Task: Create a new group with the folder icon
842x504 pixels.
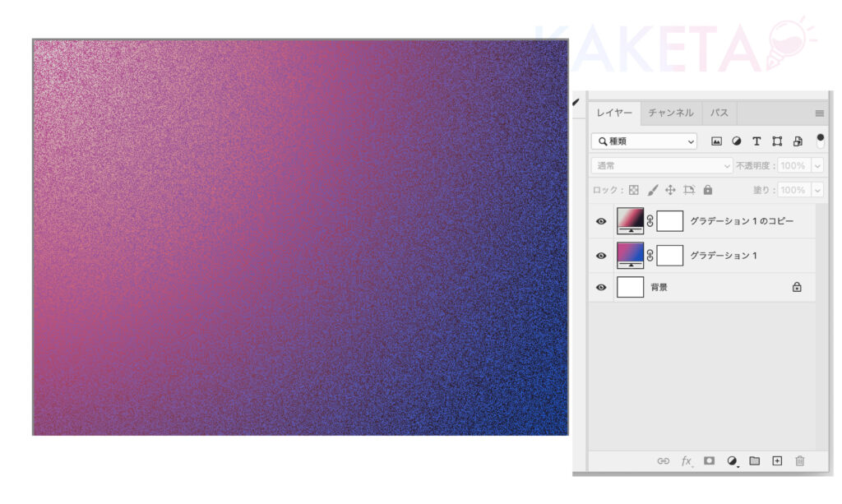Action: point(754,461)
